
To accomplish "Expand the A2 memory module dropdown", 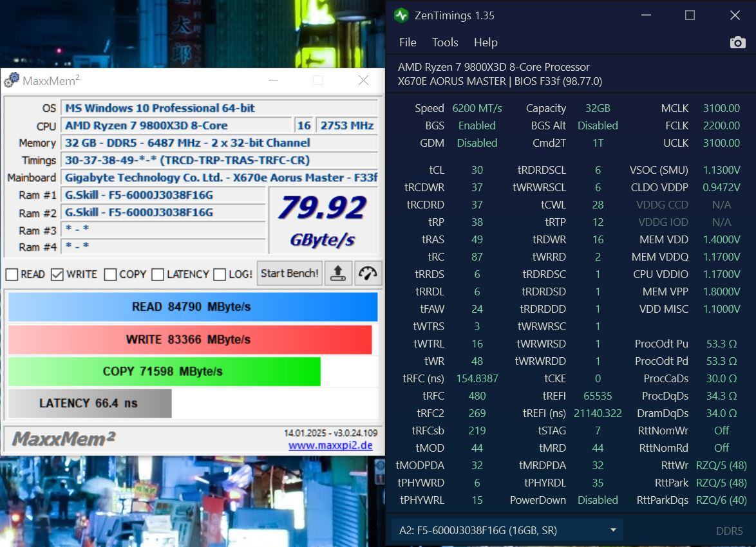I will coord(507,530).
